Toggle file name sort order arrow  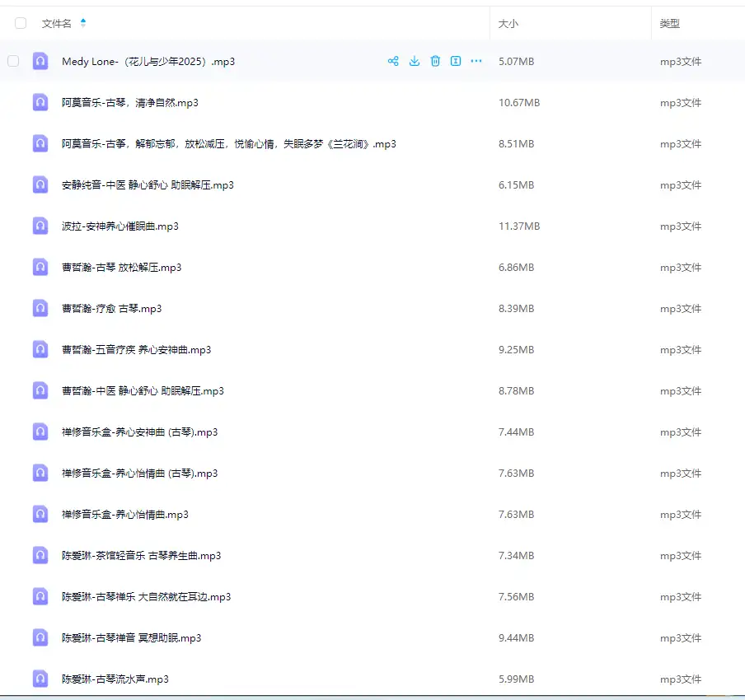(83, 24)
